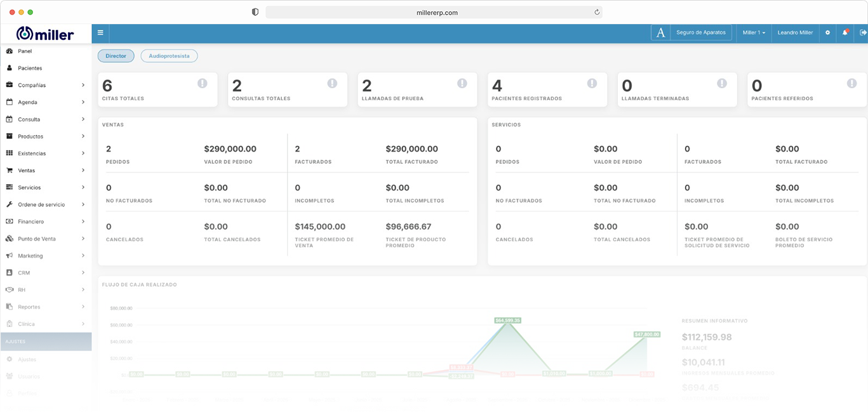Click the $290,000.00 Valor de Pedido value

[230, 149]
